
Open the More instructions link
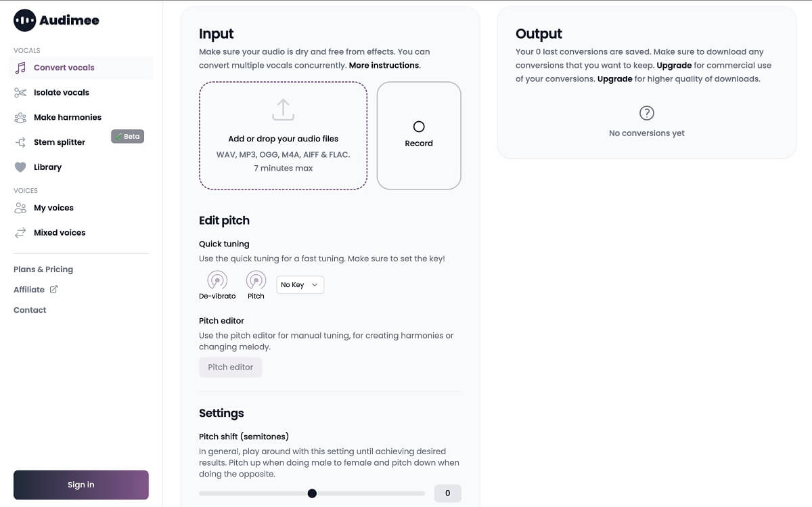click(384, 66)
